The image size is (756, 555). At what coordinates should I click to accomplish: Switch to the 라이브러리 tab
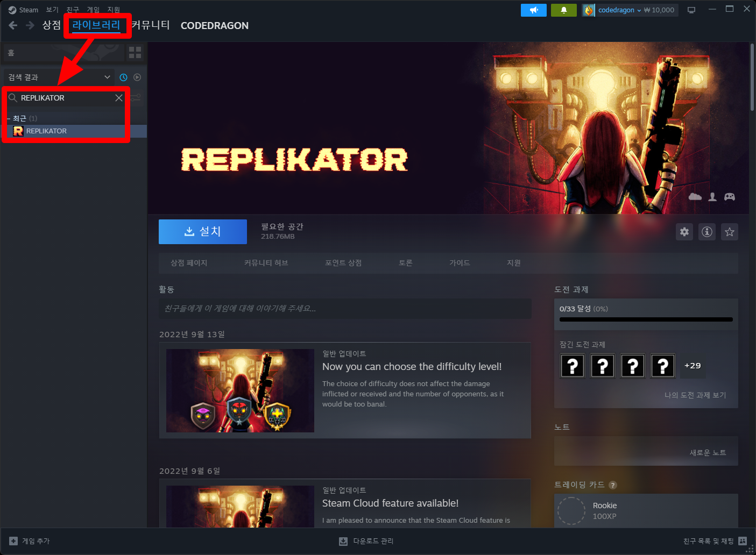(x=96, y=25)
